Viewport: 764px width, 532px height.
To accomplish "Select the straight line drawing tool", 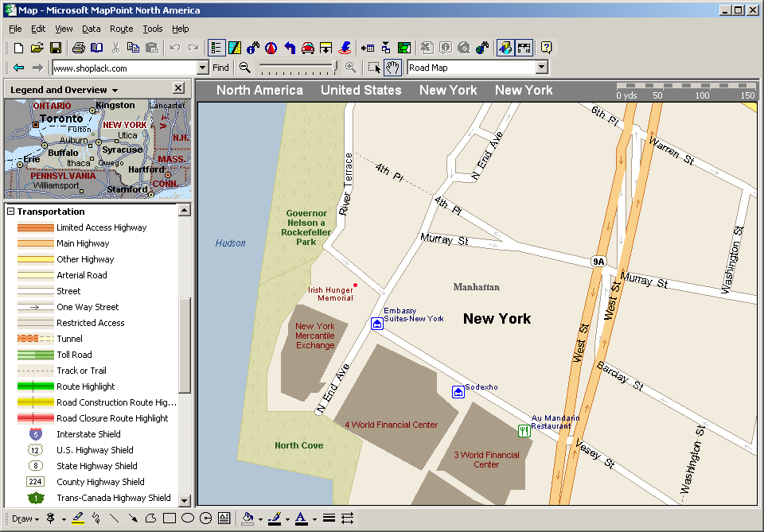I will tap(114, 518).
